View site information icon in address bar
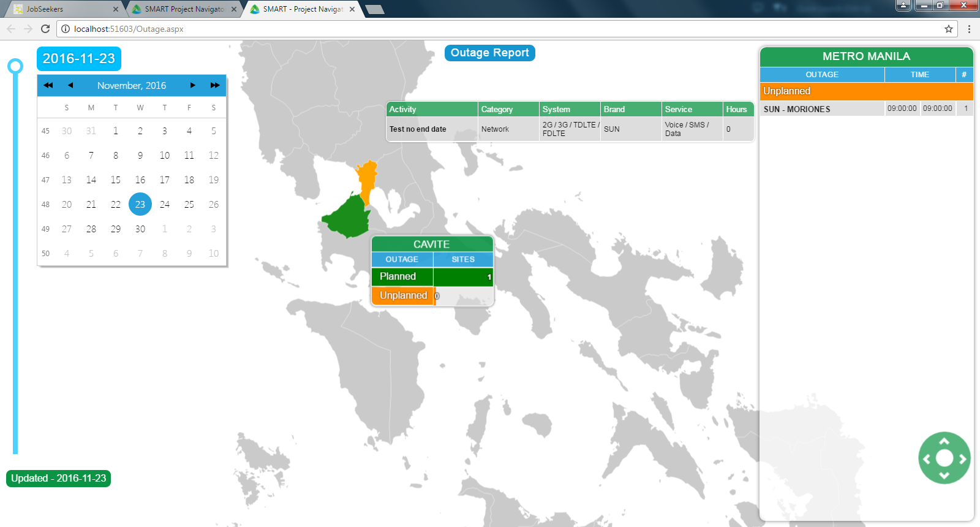 [x=66, y=29]
